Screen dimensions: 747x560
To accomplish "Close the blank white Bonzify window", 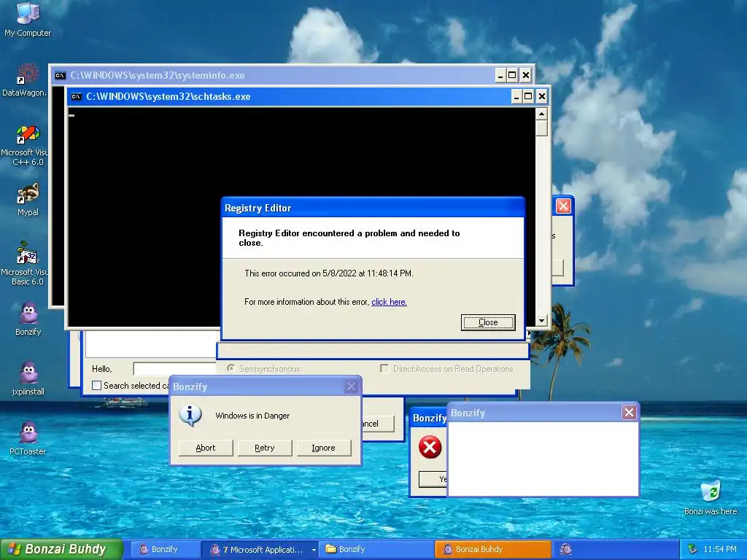I will 629,413.
